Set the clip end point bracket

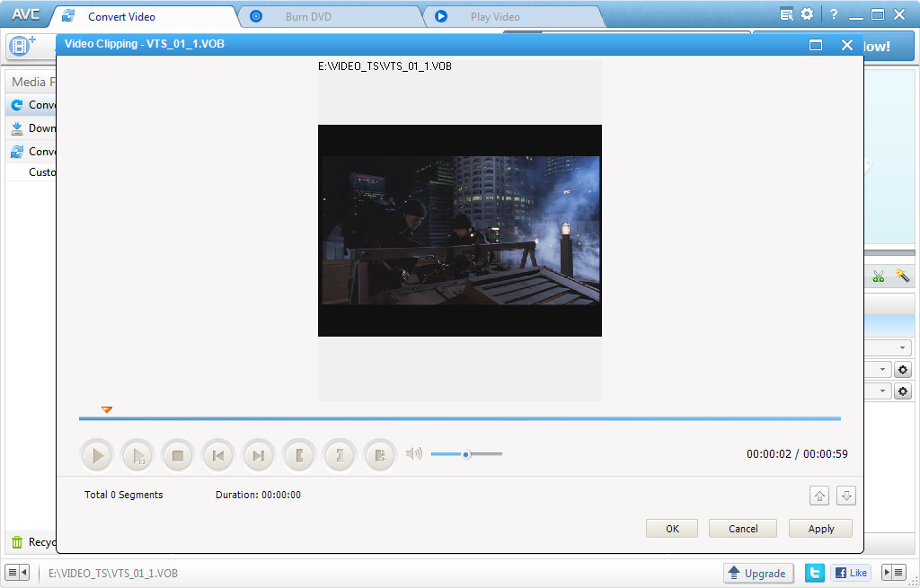click(340, 455)
